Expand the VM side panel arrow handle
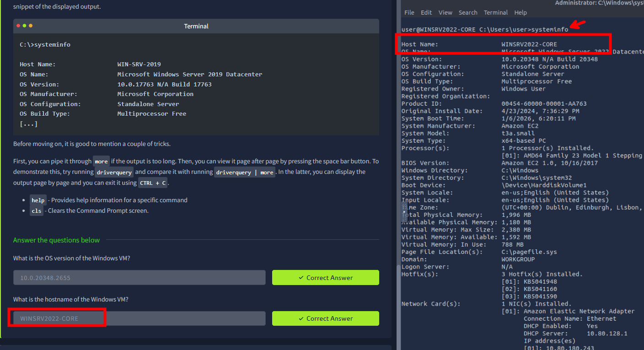This screenshot has width=644, height=350. click(x=404, y=212)
